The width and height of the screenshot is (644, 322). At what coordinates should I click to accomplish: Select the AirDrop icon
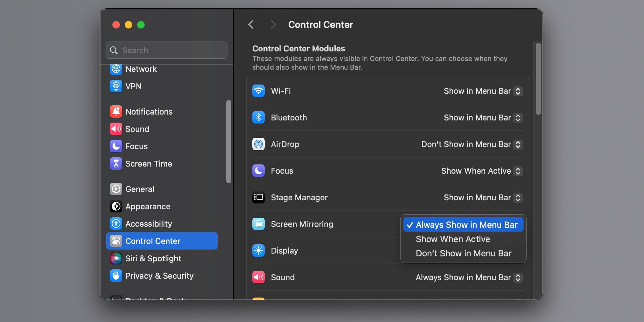pos(259,144)
